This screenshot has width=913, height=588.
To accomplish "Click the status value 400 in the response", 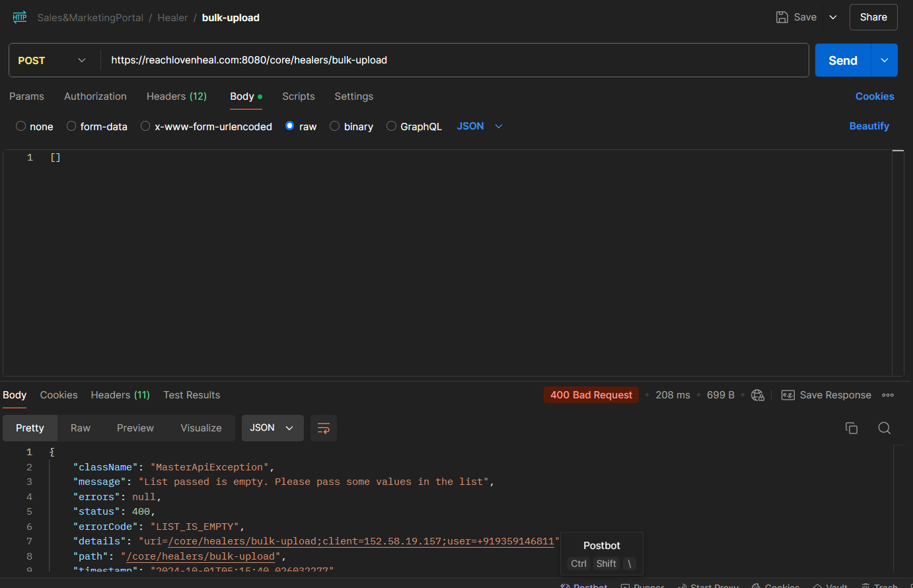I will click(x=141, y=511).
